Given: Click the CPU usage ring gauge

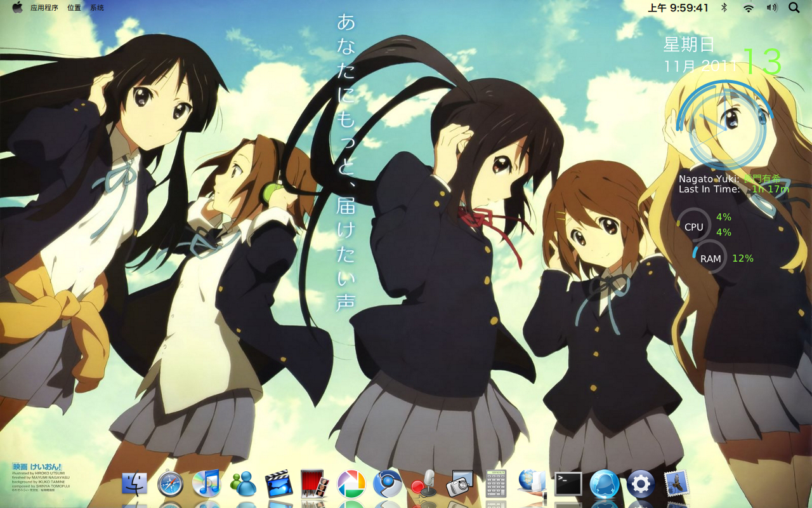Looking at the screenshot, I should click(693, 226).
